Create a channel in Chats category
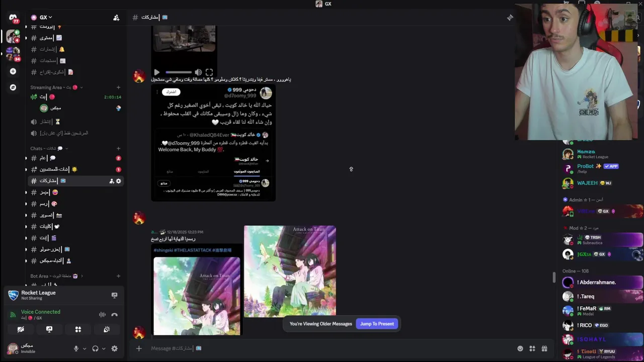The image size is (644, 362). pos(118,148)
